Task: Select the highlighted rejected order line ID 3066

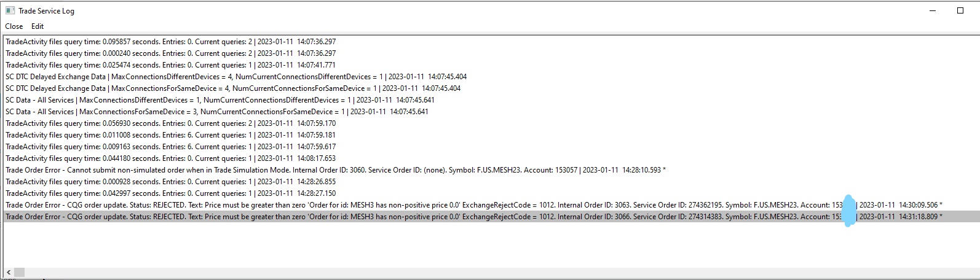Action: [490, 217]
